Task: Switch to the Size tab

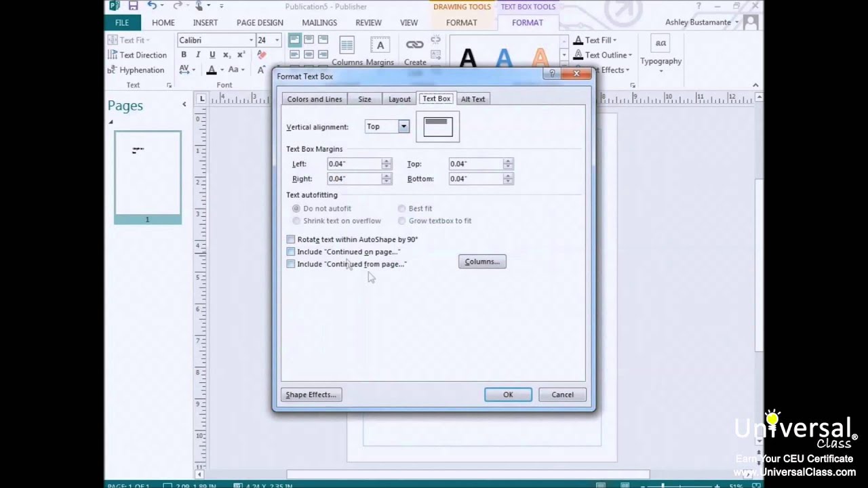Action: pos(365,99)
